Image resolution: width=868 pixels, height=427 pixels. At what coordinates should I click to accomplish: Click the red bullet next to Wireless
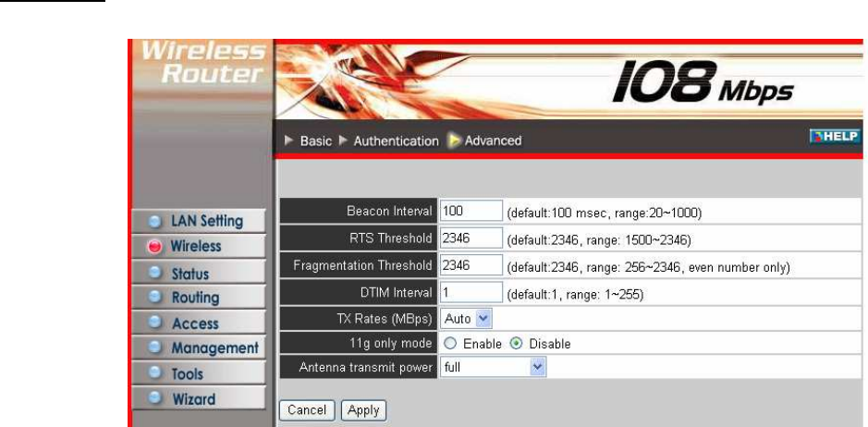click(x=155, y=247)
